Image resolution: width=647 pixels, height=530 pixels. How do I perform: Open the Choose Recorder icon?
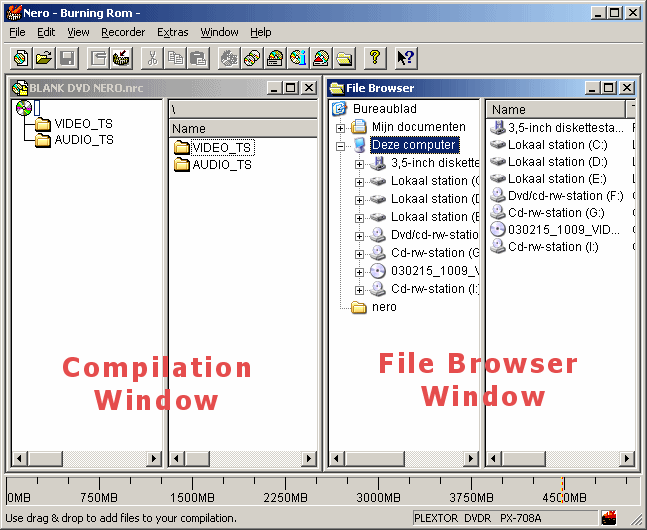tap(275, 58)
